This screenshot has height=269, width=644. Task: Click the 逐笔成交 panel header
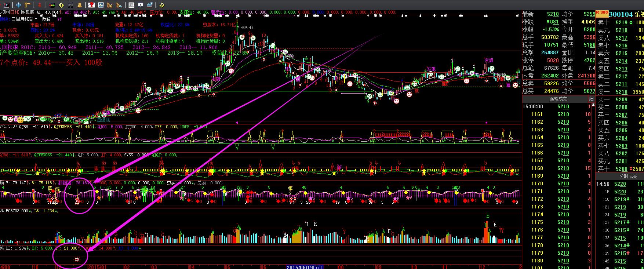tap(558, 99)
